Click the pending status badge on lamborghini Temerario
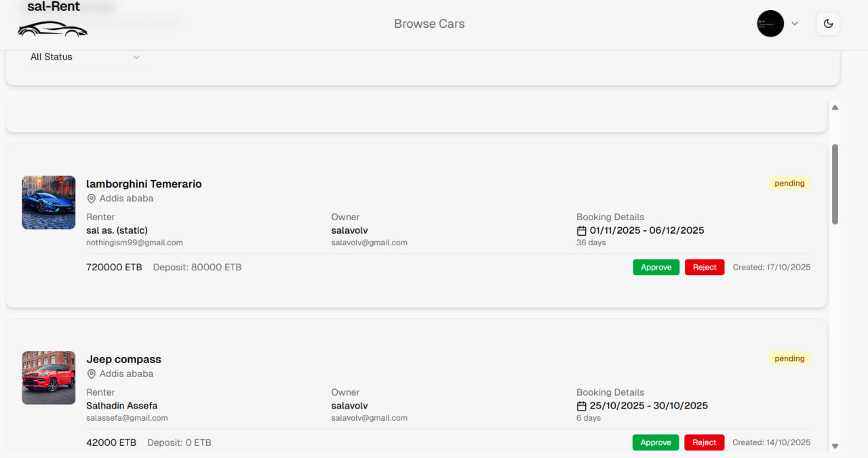This screenshot has width=868, height=458. pos(789,183)
